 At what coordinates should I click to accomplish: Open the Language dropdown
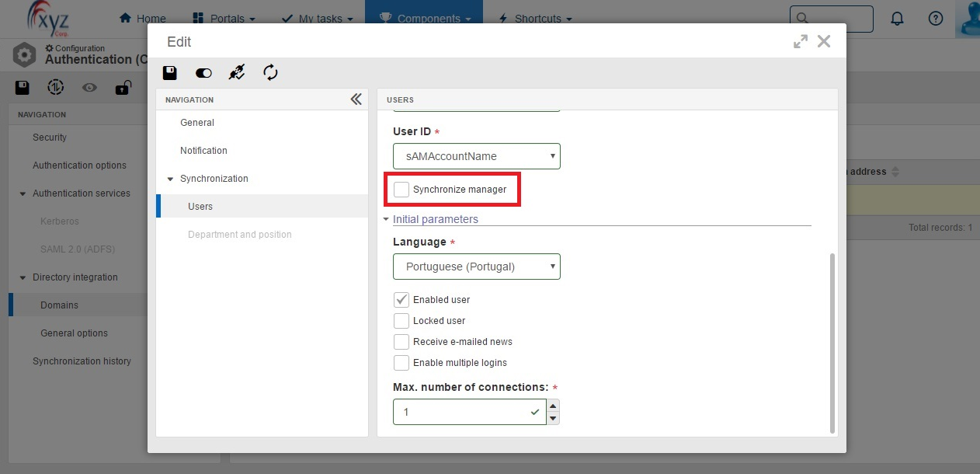coord(477,267)
